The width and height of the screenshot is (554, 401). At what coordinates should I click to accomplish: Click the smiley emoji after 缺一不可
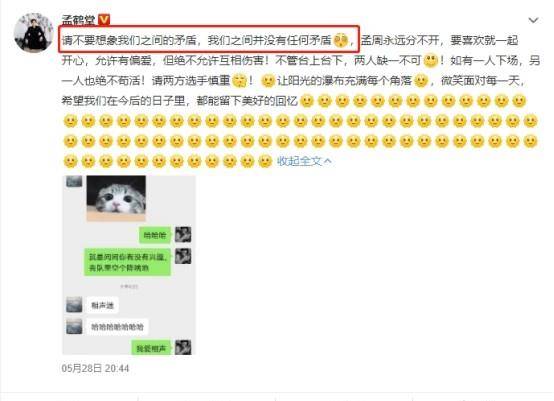coord(430,61)
